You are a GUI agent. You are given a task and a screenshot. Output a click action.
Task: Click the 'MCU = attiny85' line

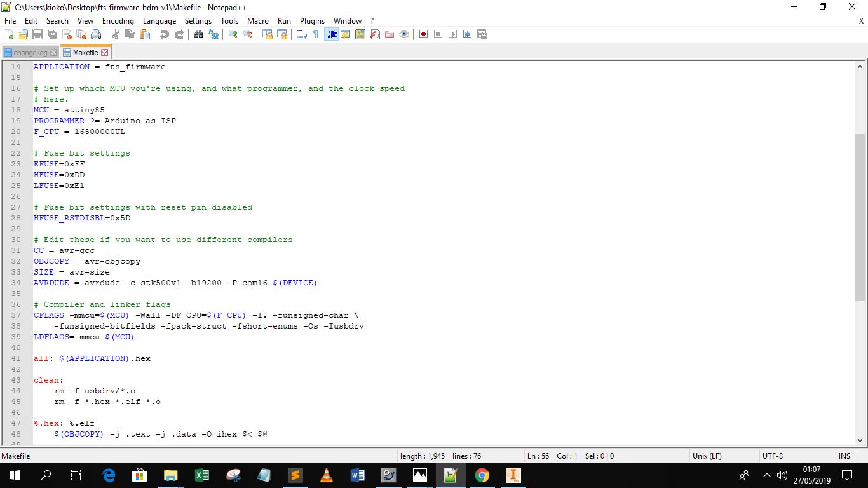click(69, 110)
